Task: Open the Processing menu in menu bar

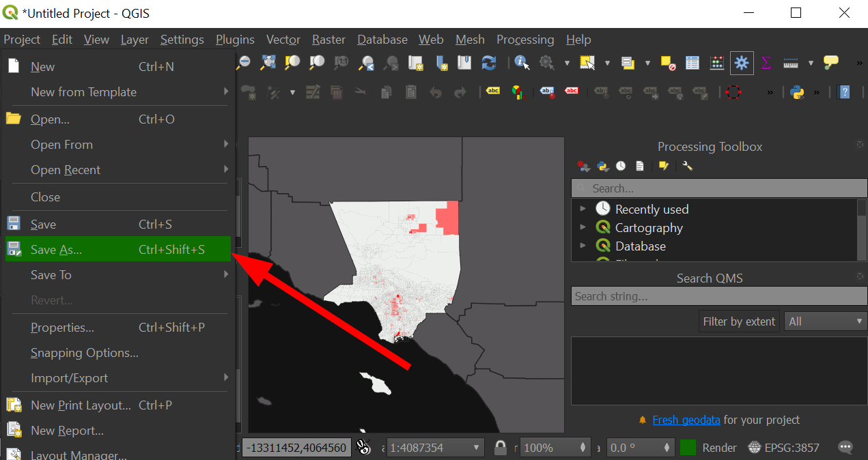Action: tap(525, 40)
